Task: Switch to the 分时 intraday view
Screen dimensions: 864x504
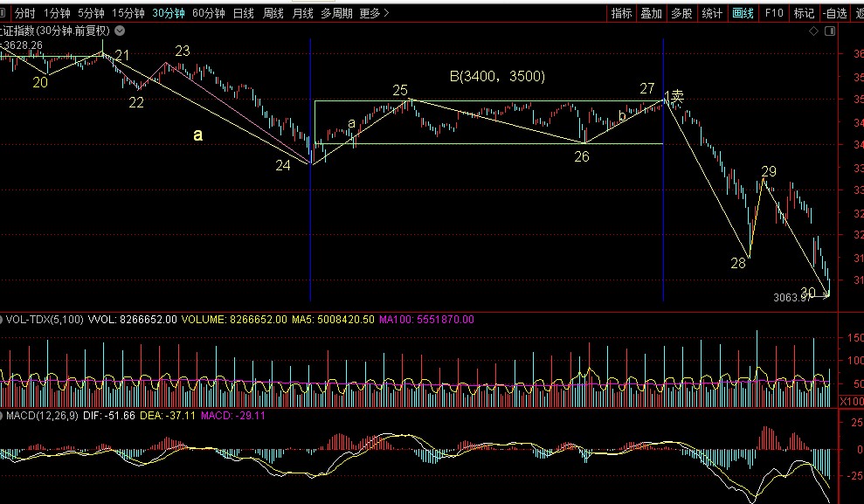Action: [x=24, y=13]
